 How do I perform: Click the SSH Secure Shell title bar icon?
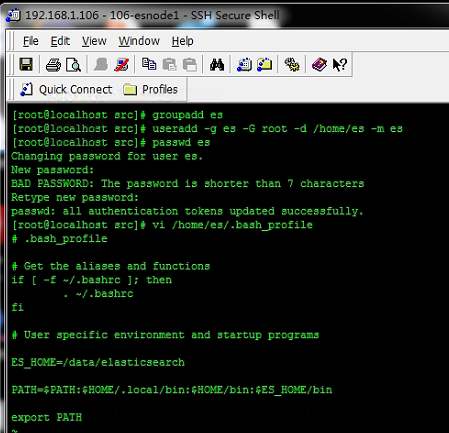coord(13,15)
